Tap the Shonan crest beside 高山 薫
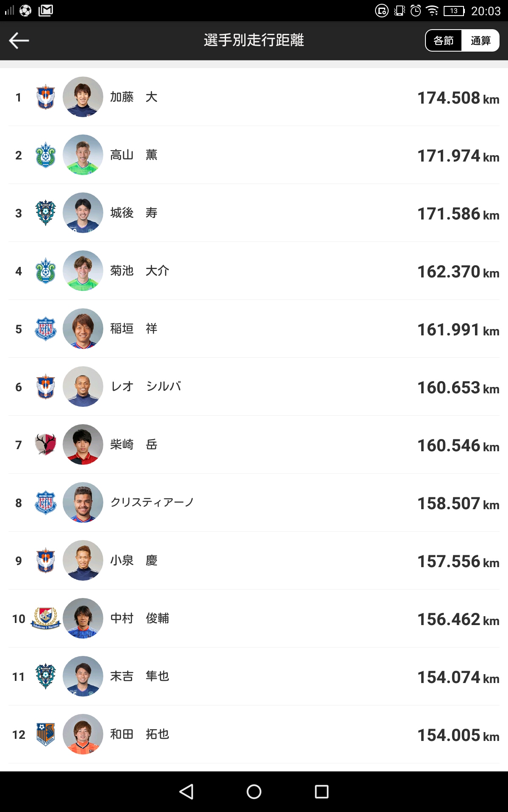 click(x=46, y=155)
